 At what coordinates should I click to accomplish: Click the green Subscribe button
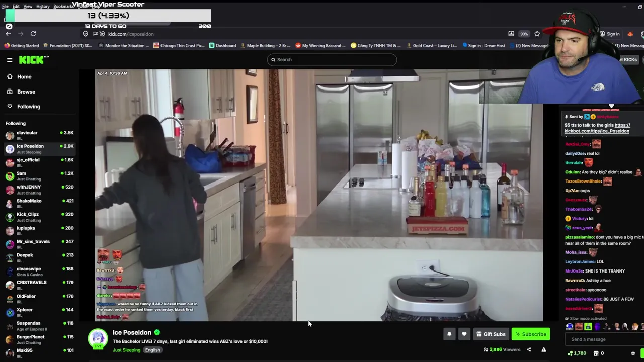(530, 334)
